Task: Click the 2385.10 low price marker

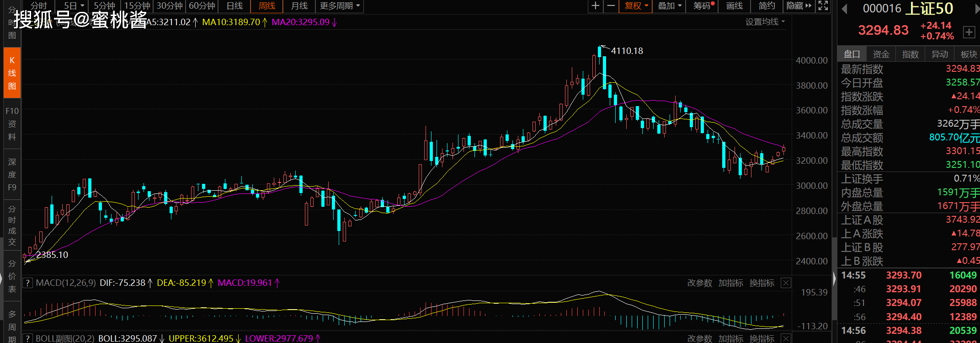Action: [x=52, y=255]
